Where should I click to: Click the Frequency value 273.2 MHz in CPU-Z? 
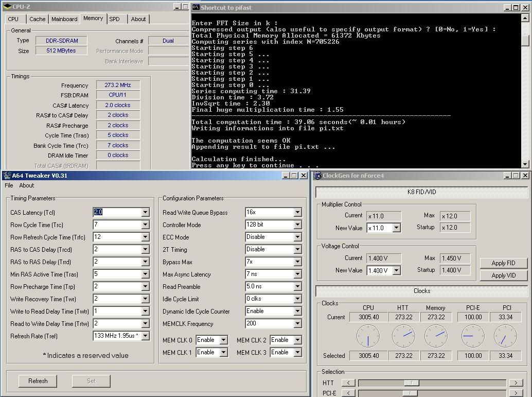[118, 85]
